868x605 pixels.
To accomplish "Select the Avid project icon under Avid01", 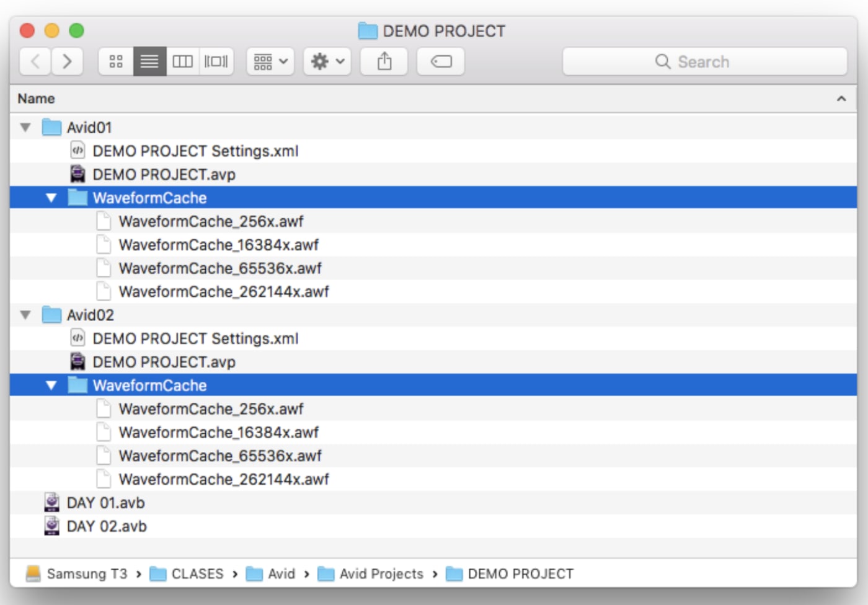I will [77, 174].
